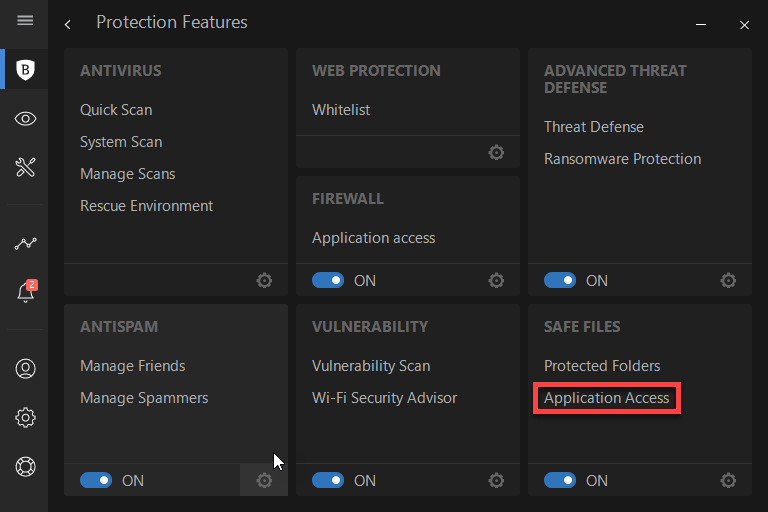Open the Bitdefender shield Protection section
The height and width of the screenshot is (512, 768).
[26, 70]
